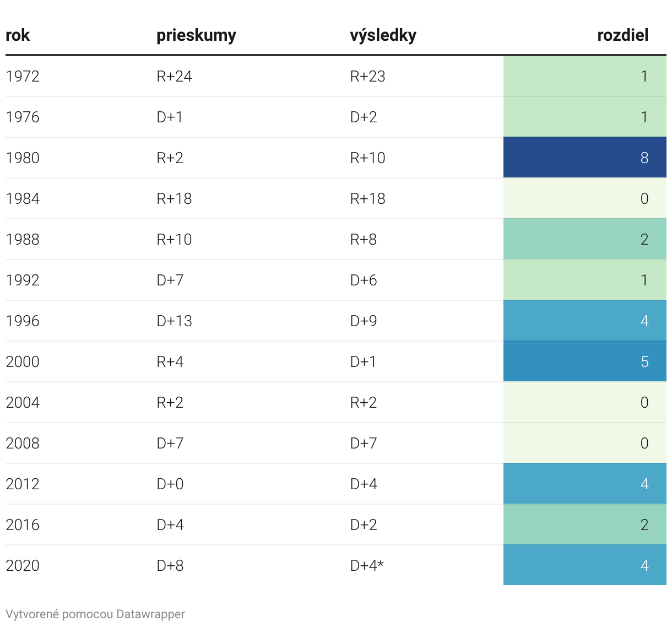Click the rozdiel cell for 1984
The image size is (672, 627).
pos(584,198)
